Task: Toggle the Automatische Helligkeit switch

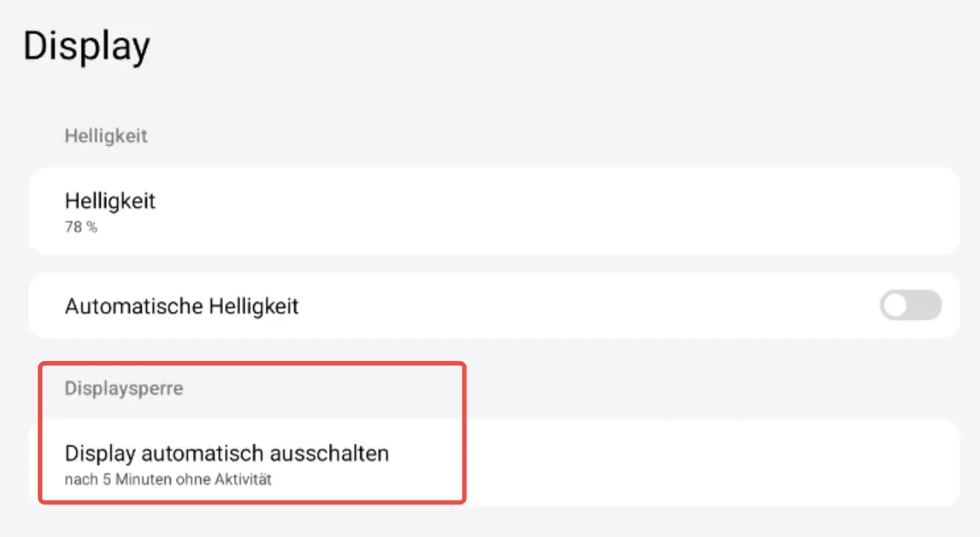Action: [910, 305]
